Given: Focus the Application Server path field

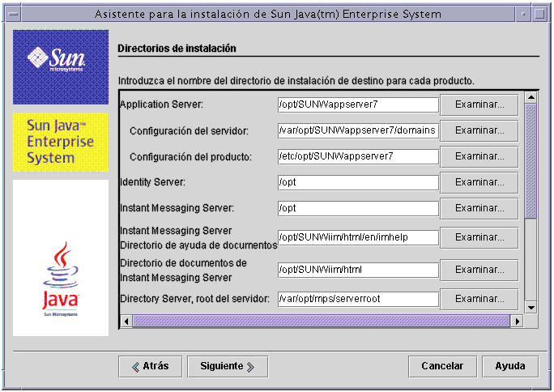Looking at the screenshot, I should pos(358,105).
